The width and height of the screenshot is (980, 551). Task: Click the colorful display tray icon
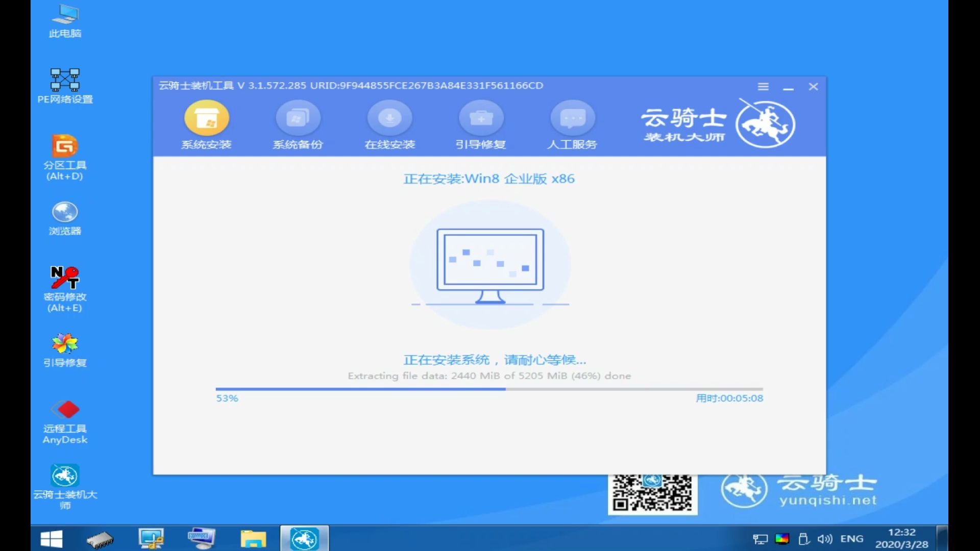point(782,538)
